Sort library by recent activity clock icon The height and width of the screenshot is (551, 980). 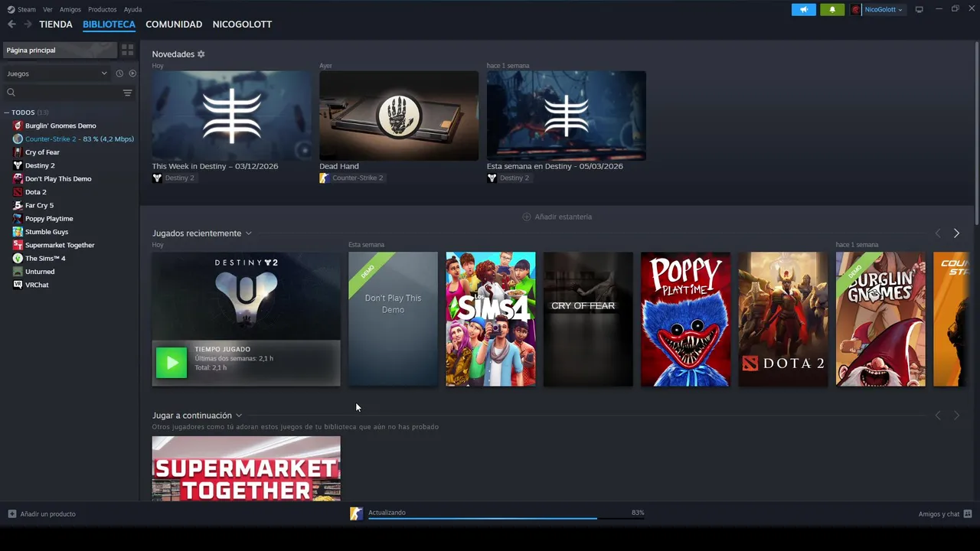pos(119,73)
